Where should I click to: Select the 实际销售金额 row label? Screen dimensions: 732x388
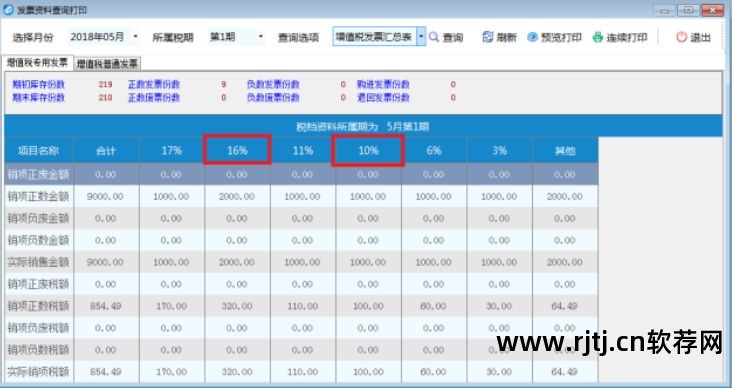39,262
